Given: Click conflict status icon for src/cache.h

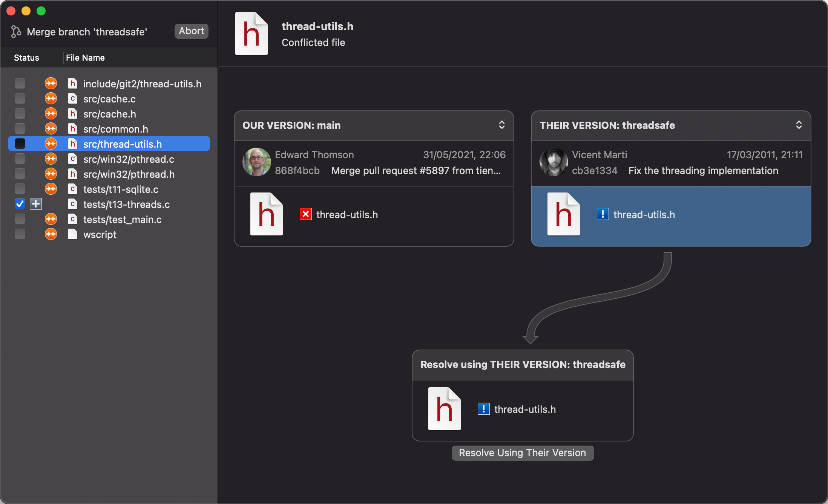Looking at the screenshot, I should 51,113.
